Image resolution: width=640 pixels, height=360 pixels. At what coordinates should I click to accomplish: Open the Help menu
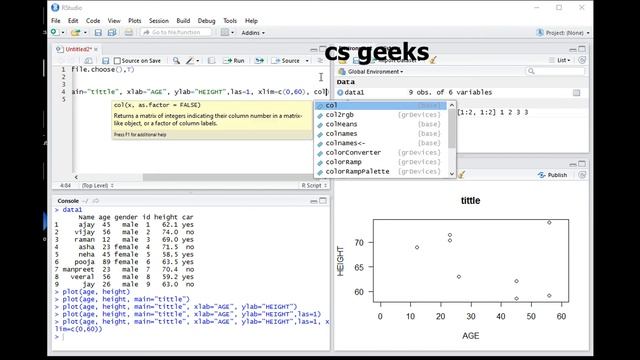pos(251,20)
